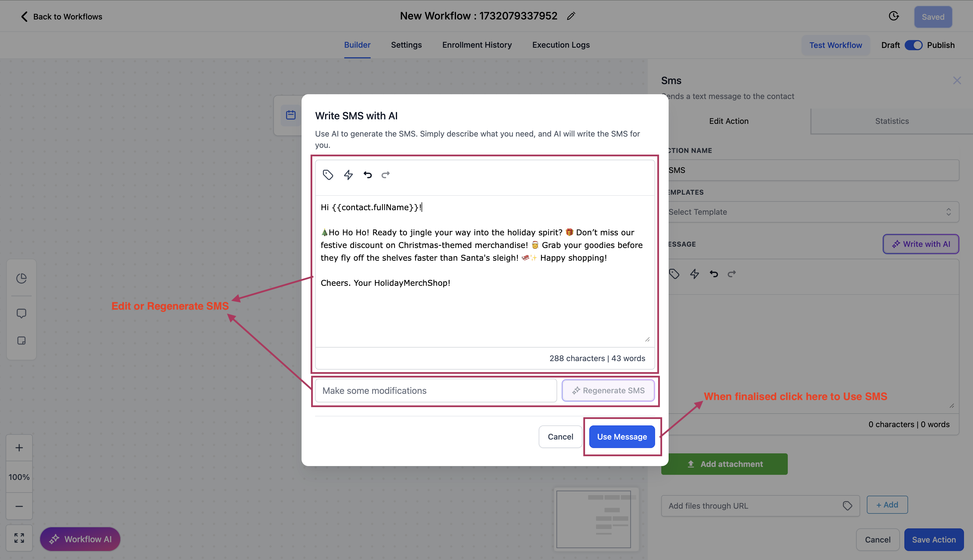Click Use Message to apply the SMS
973x560 pixels.
(x=621, y=436)
